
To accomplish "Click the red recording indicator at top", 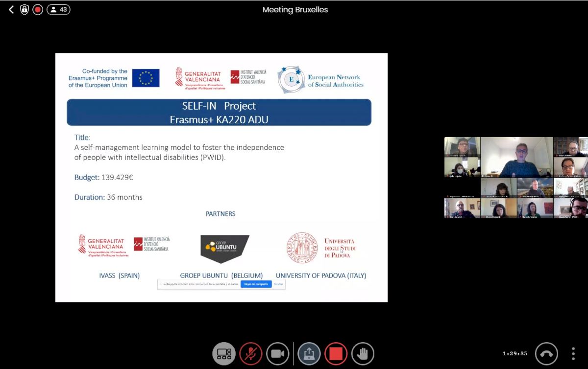I will (x=38, y=10).
